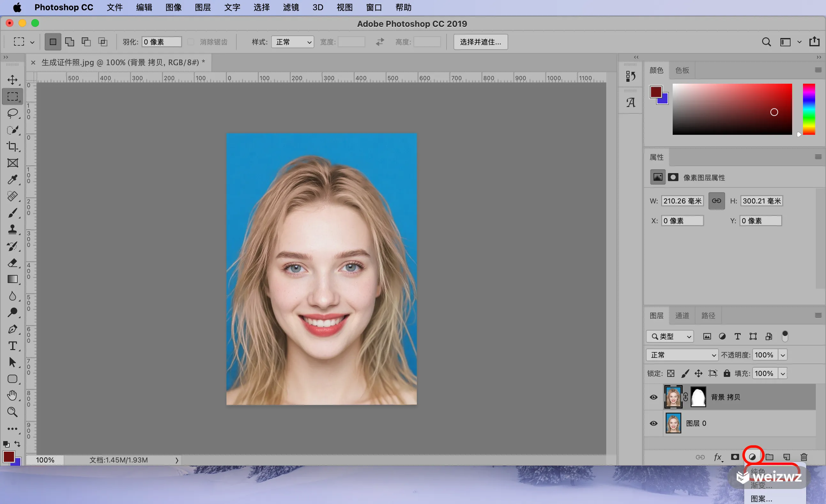Click the Intersect with selection button

(103, 42)
